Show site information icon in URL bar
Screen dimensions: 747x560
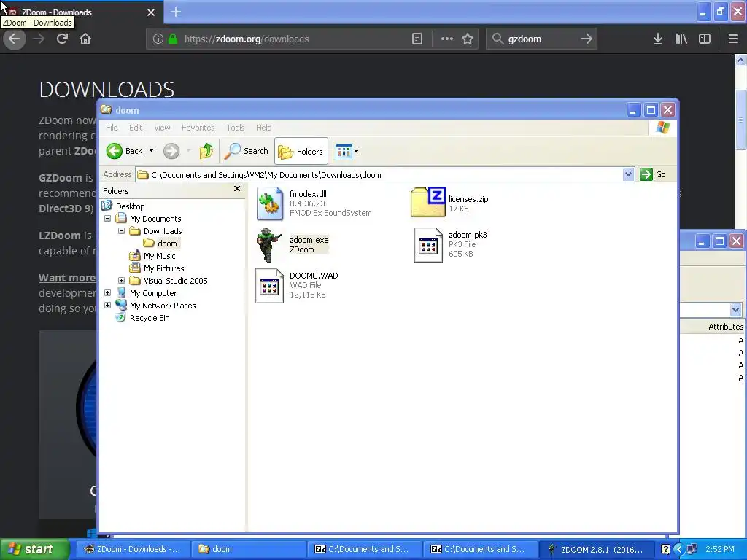coord(158,39)
